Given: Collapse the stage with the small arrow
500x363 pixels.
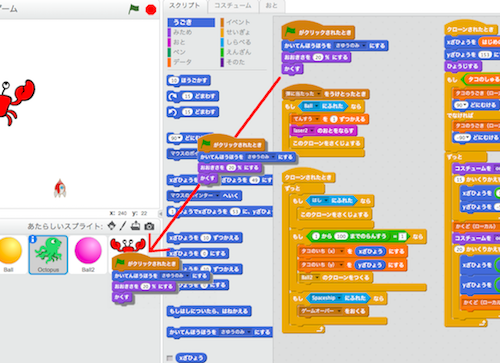Looking at the screenshot, I should pos(160,213).
